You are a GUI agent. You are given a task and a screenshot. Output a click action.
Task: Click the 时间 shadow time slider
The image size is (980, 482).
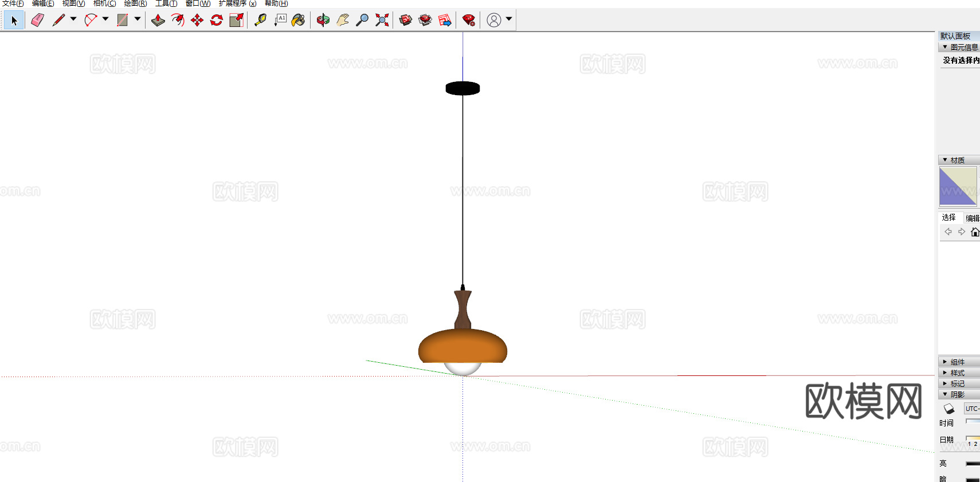[973, 422]
